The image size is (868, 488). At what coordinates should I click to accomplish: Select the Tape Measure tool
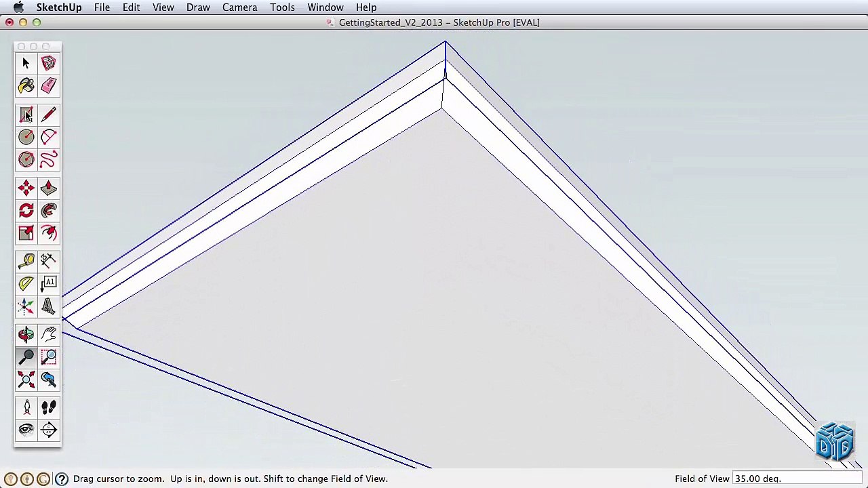coord(26,261)
